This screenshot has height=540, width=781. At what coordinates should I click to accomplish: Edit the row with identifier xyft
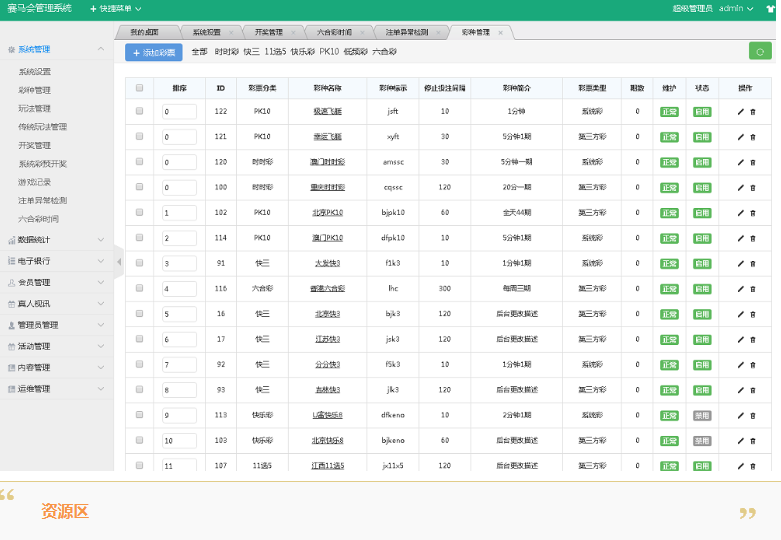(741, 137)
